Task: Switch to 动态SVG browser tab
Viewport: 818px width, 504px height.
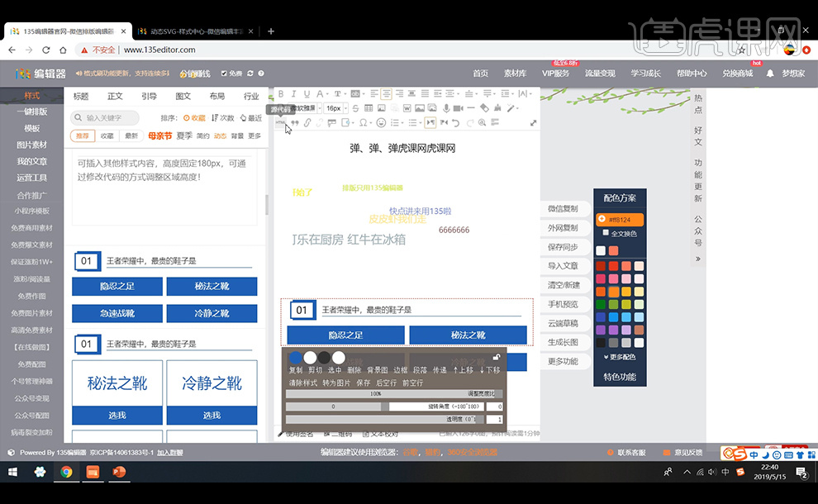Action: click(x=196, y=31)
